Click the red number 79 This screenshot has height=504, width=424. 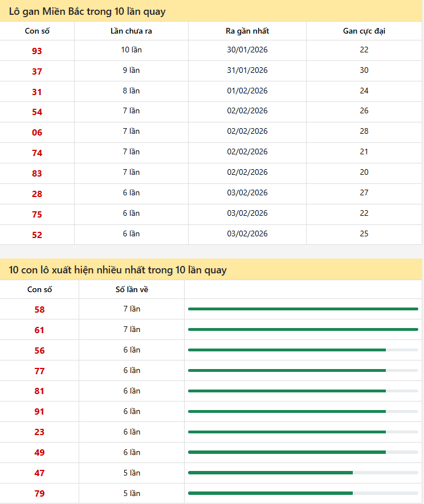39,494
